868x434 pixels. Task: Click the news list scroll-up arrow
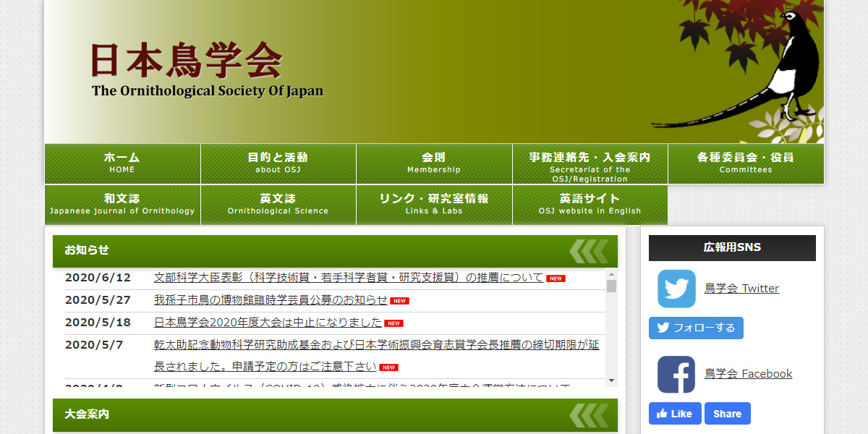click(x=611, y=275)
